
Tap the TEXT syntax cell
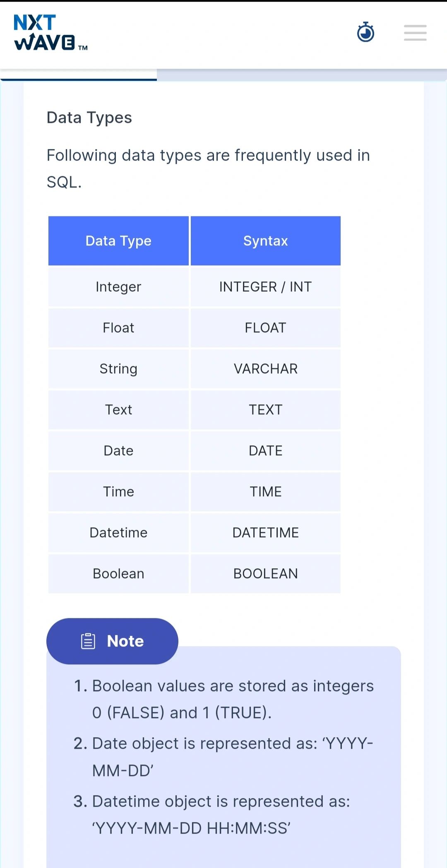point(265,410)
